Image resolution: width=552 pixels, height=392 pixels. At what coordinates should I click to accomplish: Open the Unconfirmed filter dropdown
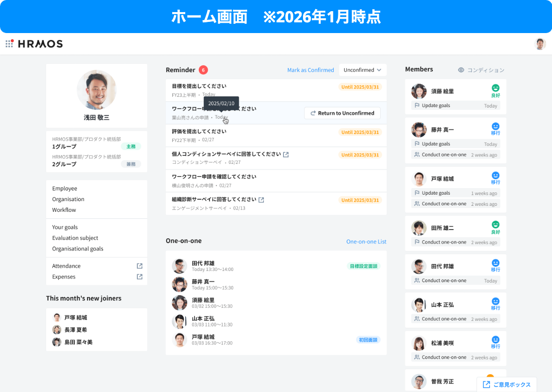(363, 70)
